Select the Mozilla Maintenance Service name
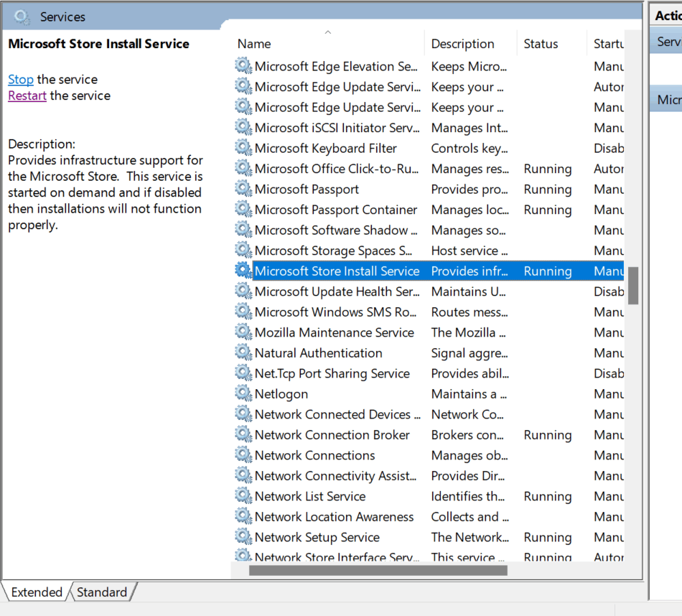 [335, 332]
